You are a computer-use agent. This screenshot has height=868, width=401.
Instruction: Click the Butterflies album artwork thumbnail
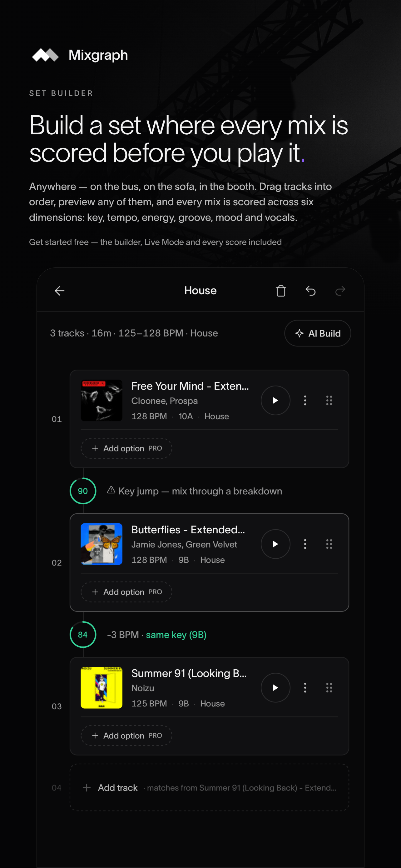(x=101, y=544)
